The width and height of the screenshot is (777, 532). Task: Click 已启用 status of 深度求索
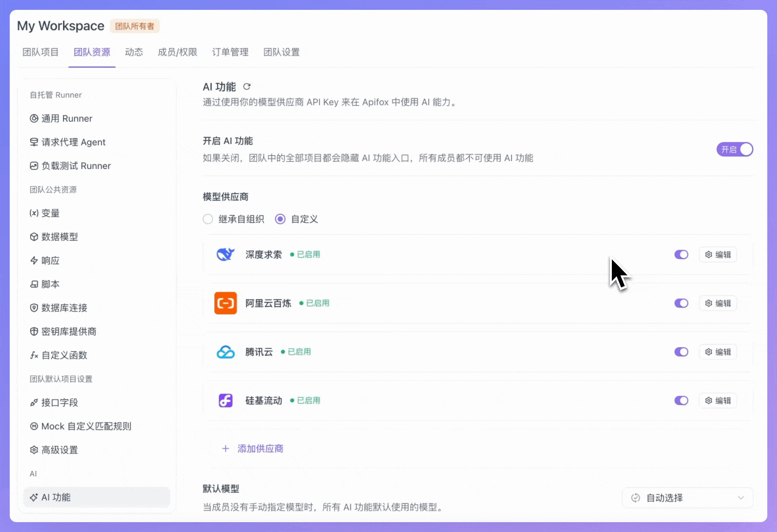point(305,255)
